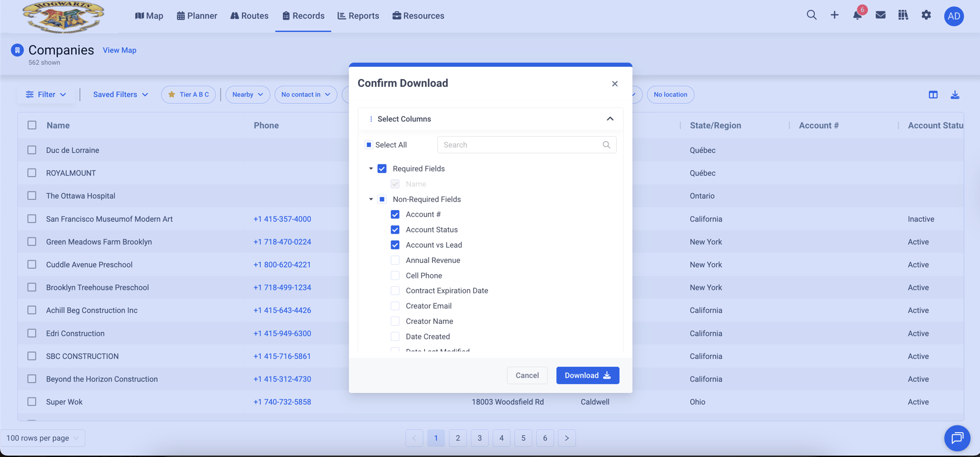The width and height of the screenshot is (980, 457).
Task: Open the AD user avatar
Action: tap(954, 16)
